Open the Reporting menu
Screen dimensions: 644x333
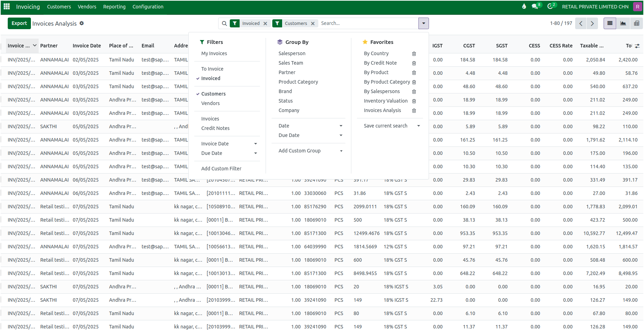(114, 7)
